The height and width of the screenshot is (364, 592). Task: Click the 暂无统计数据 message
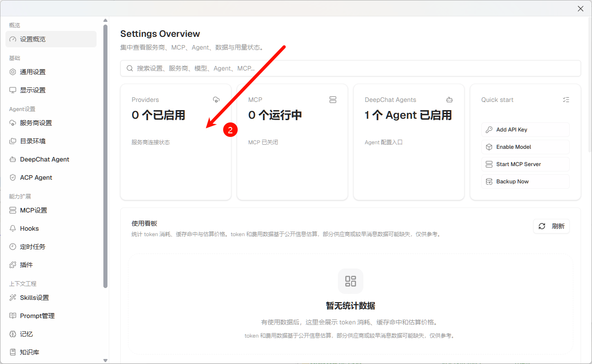click(351, 306)
